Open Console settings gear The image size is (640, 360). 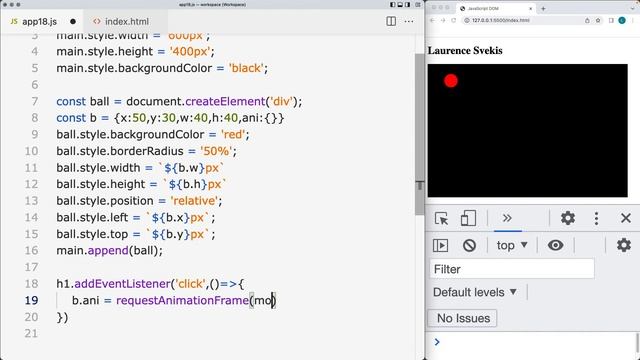pyautogui.click(x=624, y=245)
